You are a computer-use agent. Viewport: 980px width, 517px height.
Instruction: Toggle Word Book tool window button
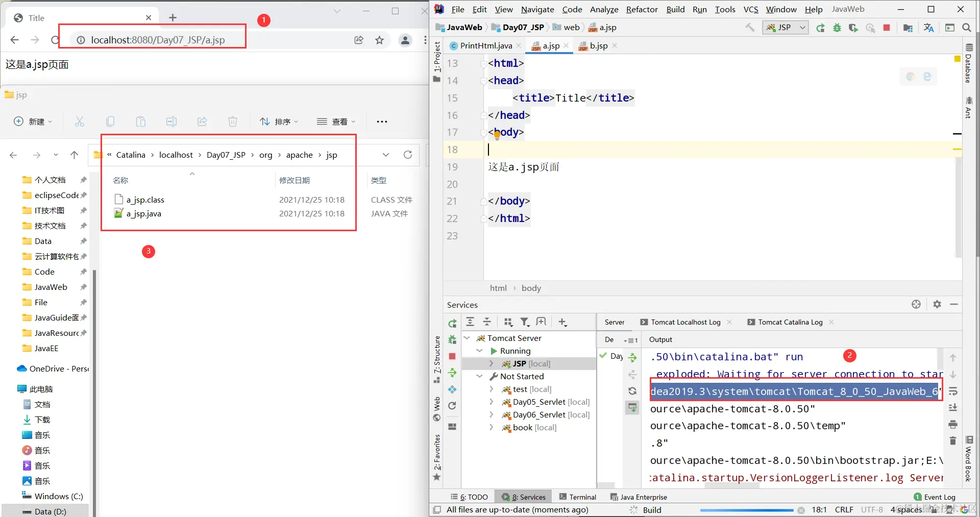pyautogui.click(x=969, y=459)
